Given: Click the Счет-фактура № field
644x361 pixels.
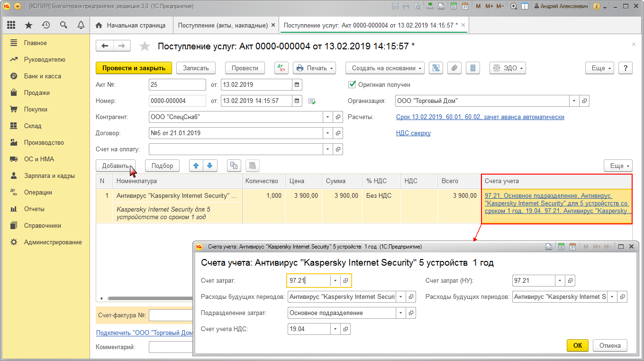Looking at the screenshot, I should tap(171, 315).
